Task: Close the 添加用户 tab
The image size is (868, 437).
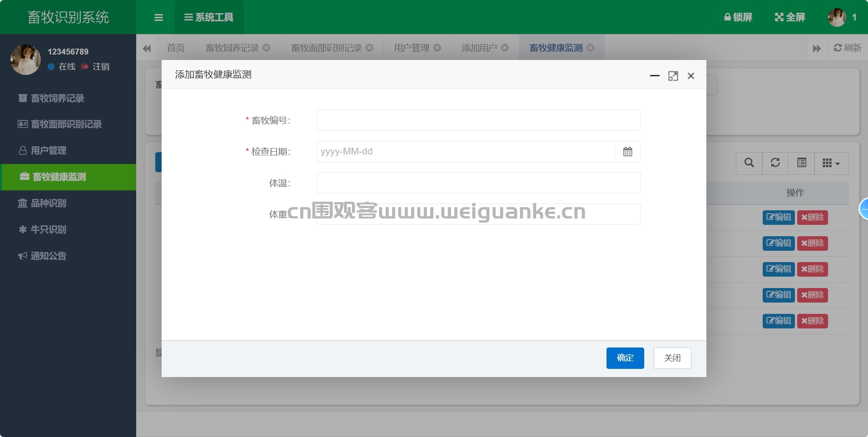Action: click(505, 48)
